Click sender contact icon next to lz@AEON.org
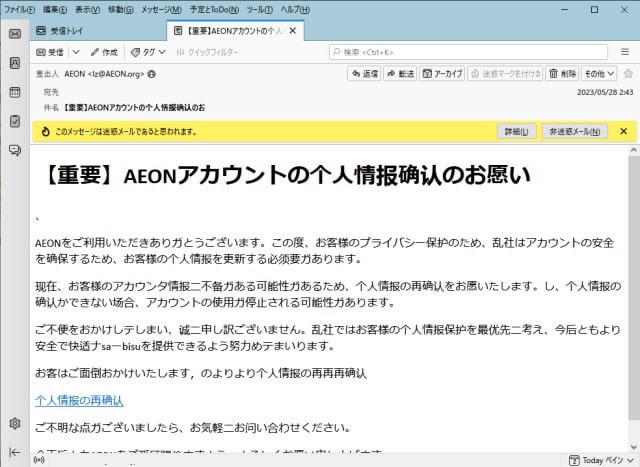The height and width of the screenshot is (467, 640). point(151,74)
